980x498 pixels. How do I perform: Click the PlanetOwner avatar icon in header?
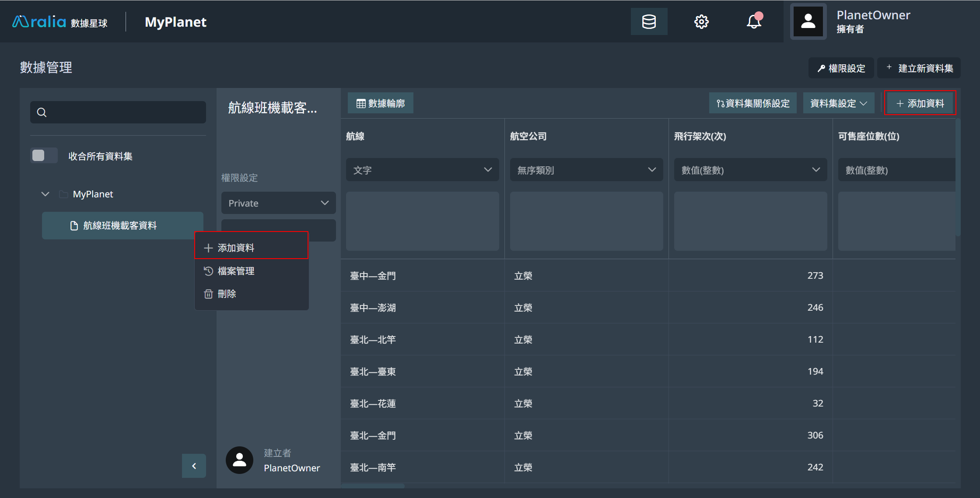tap(808, 21)
